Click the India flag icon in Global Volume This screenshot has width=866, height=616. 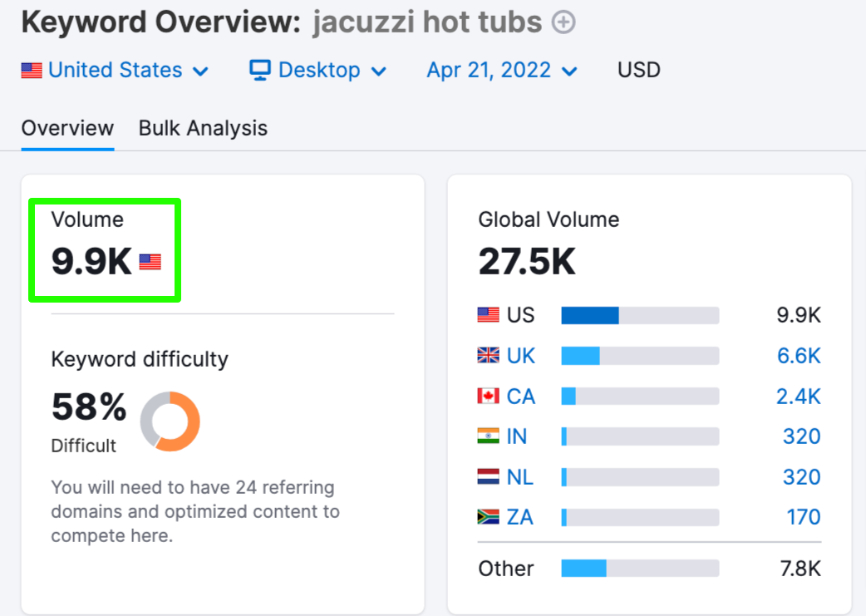488,436
